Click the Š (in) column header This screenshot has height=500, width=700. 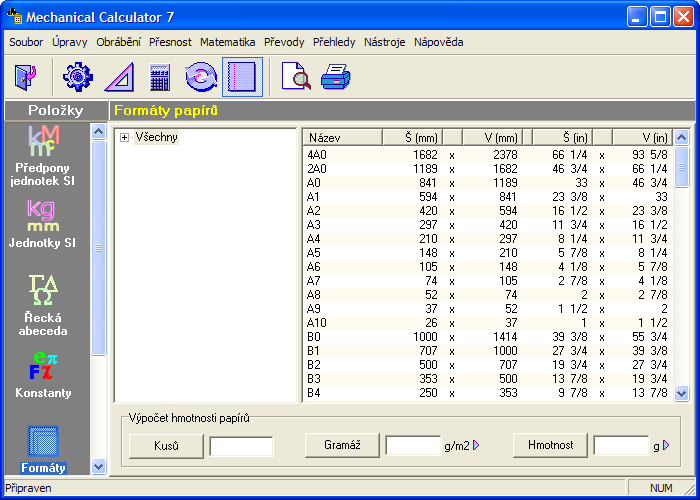(563, 138)
